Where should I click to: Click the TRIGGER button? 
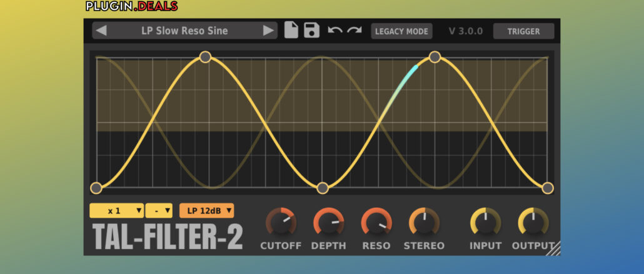pyautogui.click(x=524, y=31)
